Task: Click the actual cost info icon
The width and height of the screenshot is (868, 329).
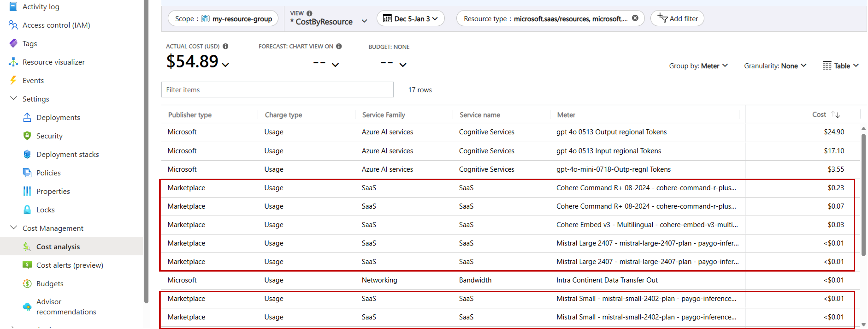Action: (x=225, y=46)
